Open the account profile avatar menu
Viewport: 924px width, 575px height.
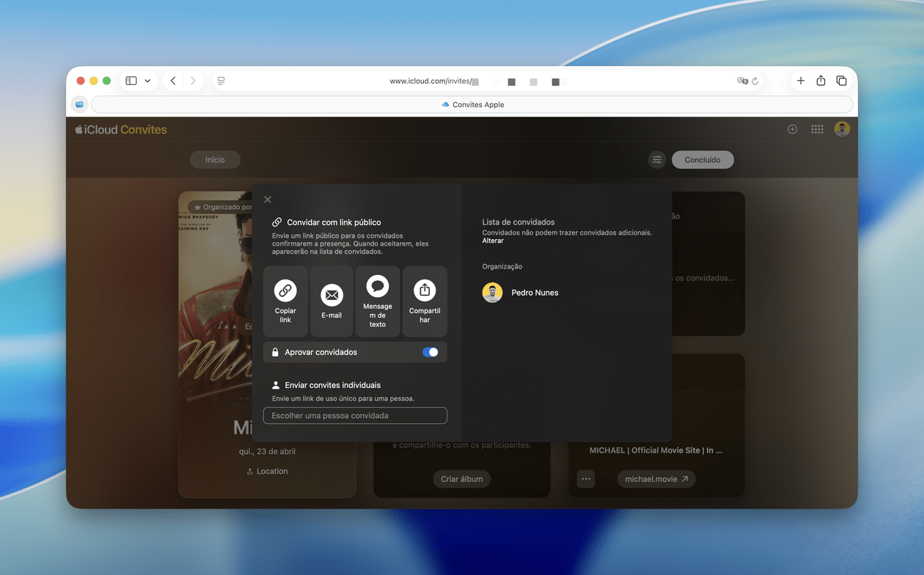[843, 129]
